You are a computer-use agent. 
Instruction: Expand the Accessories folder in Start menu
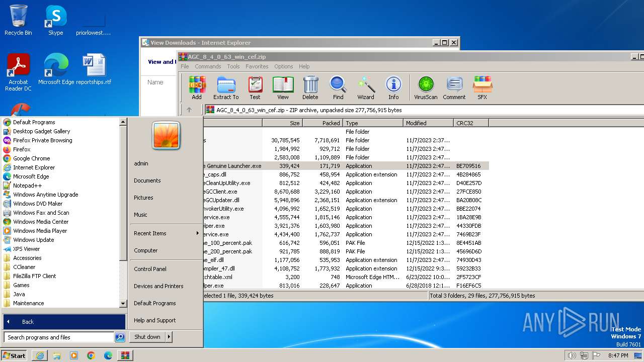coord(27,258)
